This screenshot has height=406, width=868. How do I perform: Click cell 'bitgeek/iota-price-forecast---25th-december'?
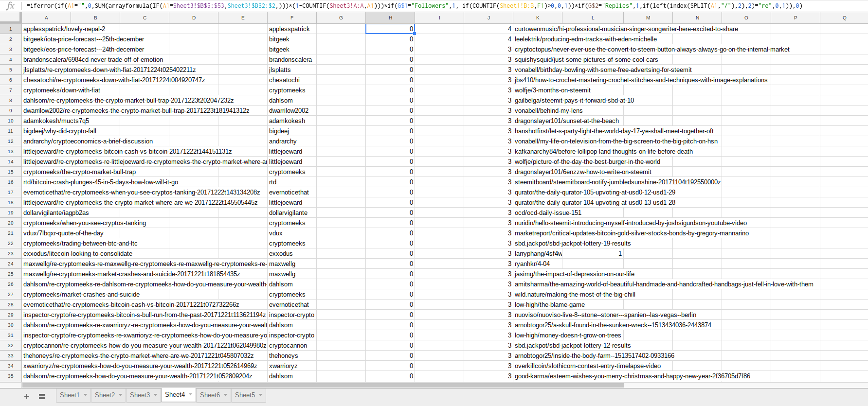pos(84,39)
